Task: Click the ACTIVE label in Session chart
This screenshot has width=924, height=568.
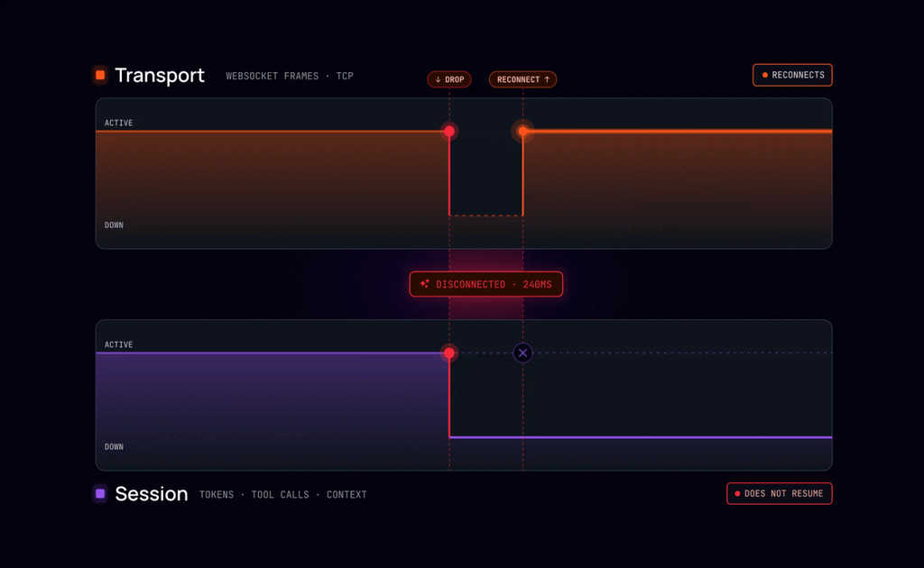Action: 118,345
